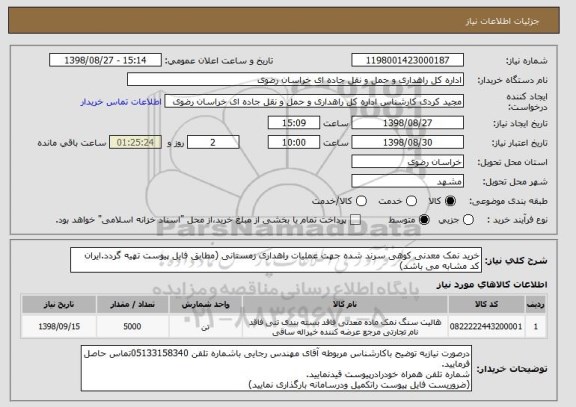The height and width of the screenshot is (407, 576).
Task: Click the تعداد / مقدار column header
Action: coord(132,305)
